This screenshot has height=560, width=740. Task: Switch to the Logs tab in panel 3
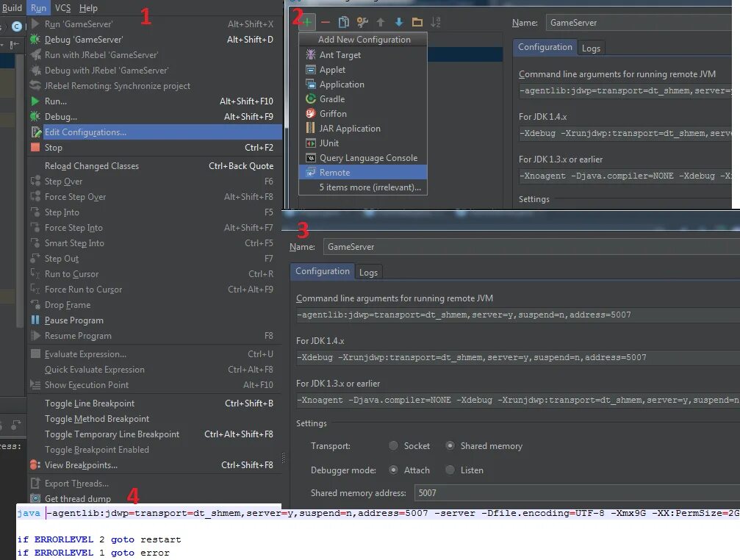pyautogui.click(x=368, y=272)
